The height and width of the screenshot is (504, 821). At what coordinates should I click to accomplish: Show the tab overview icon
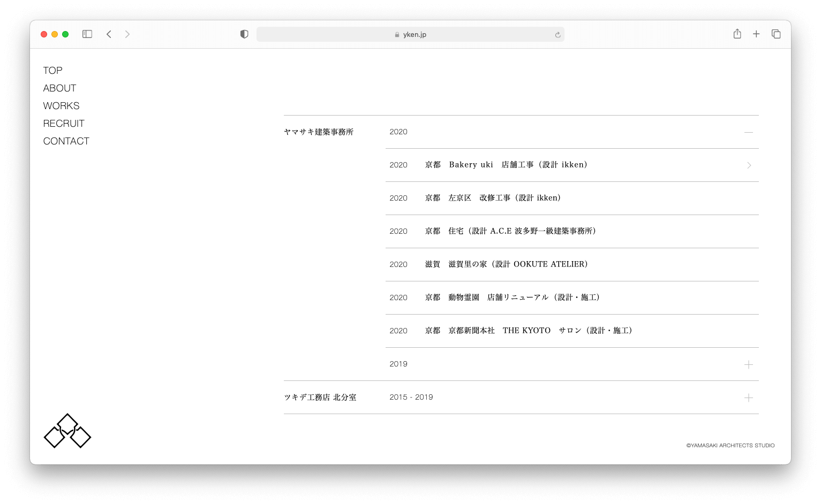[776, 34]
